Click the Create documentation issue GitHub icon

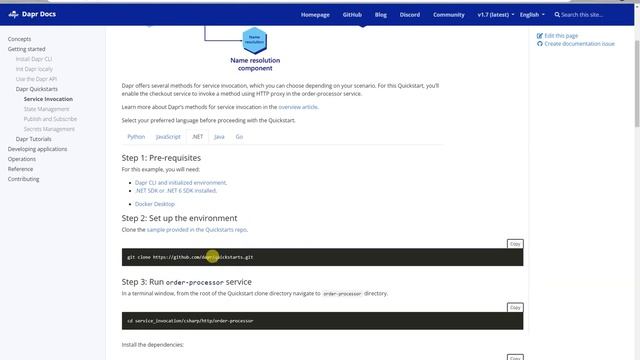(540, 44)
